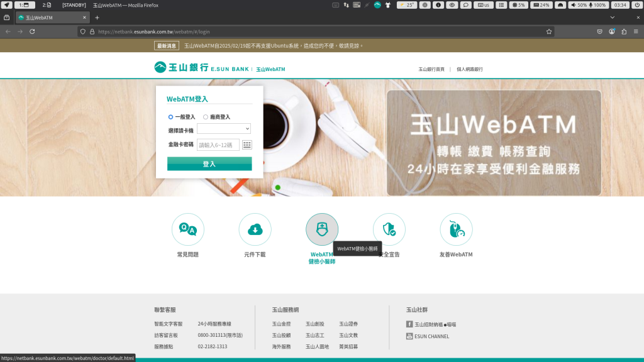Click the 金融卡密碼 password field
The width and height of the screenshot is (644, 362).
click(x=218, y=145)
